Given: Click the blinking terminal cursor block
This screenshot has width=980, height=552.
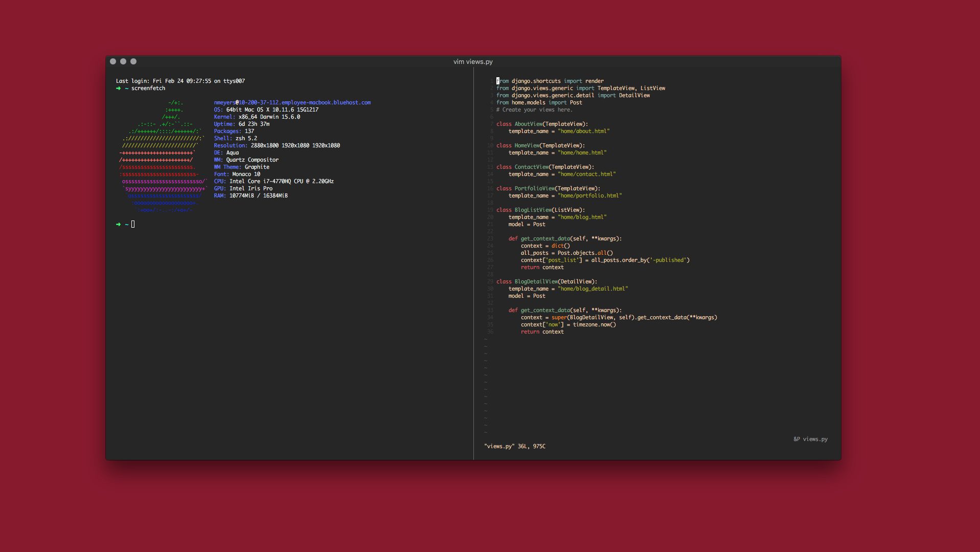Looking at the screenshot, I should pos(132,224).
